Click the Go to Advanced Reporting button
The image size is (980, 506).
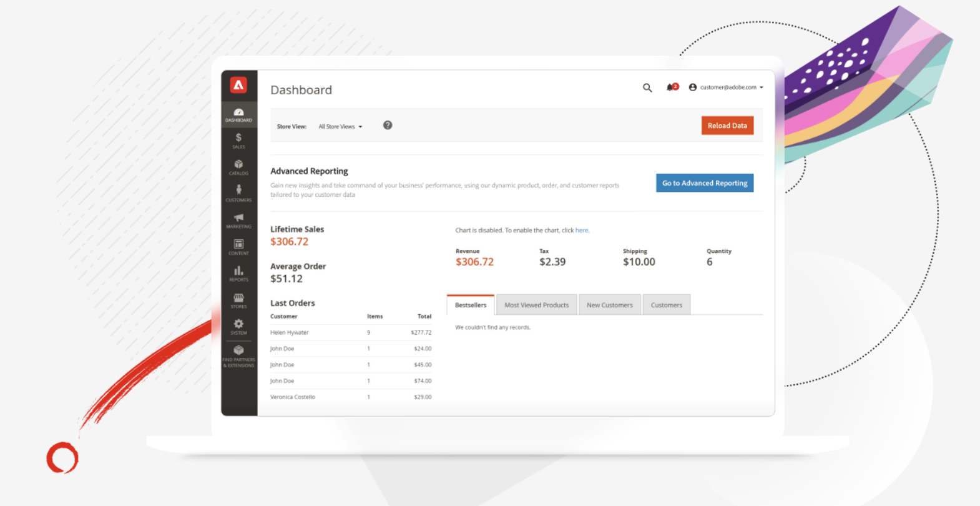click(x=704, y=183)
